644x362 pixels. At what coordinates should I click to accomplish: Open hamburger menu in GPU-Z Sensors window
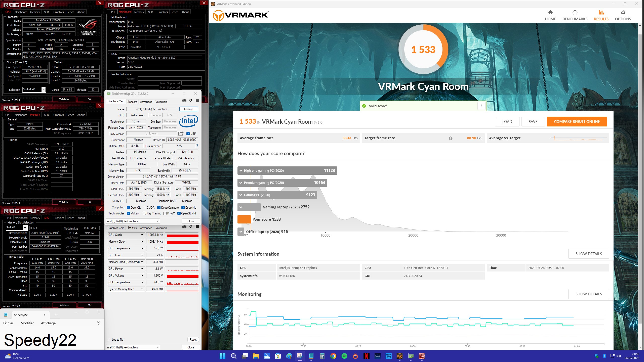[x=197, y=227]
